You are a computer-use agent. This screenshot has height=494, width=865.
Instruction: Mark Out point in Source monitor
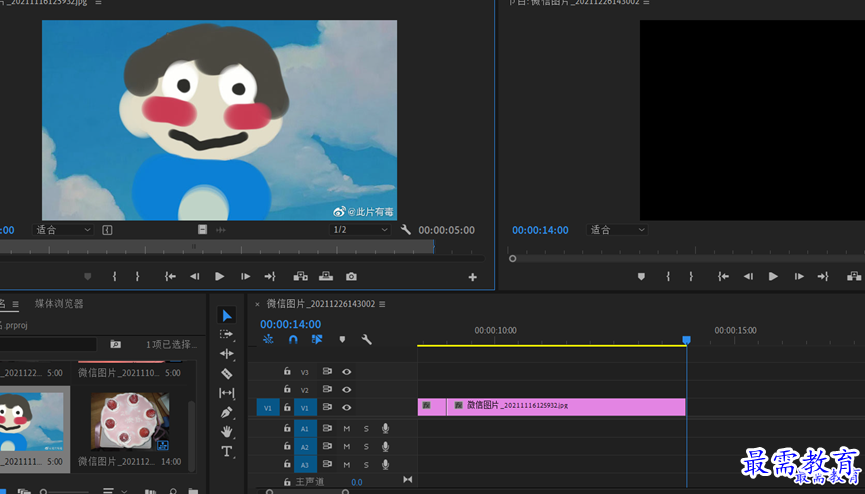(137, 277)
